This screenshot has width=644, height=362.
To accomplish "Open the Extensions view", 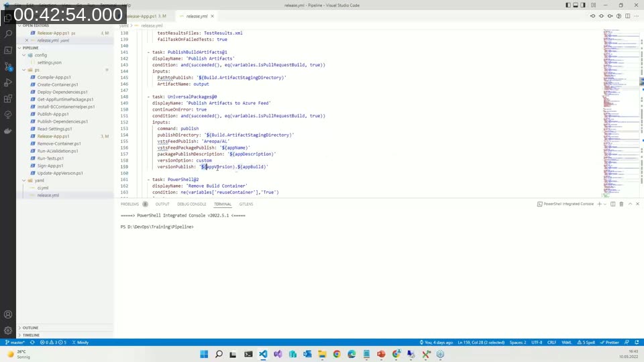I will [x=8, y=99].
